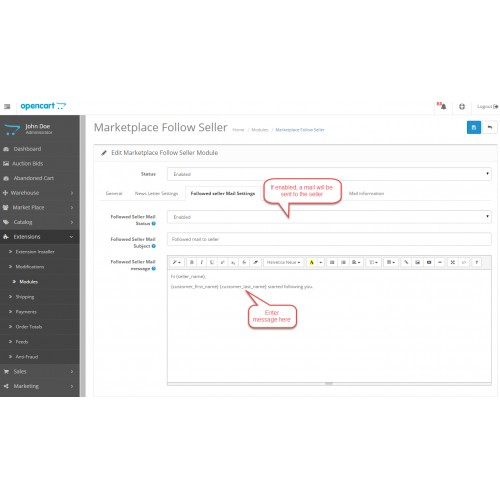Click Home breadcrumb link
This screenshot has height=500, width=500.
click(x=238, y=130)
